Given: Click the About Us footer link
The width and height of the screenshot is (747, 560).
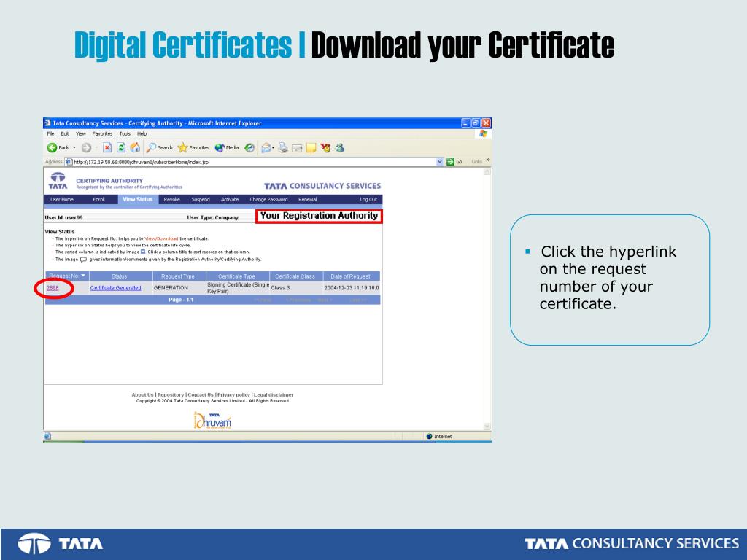Looking at the screenshot, I should coord(142,394).
